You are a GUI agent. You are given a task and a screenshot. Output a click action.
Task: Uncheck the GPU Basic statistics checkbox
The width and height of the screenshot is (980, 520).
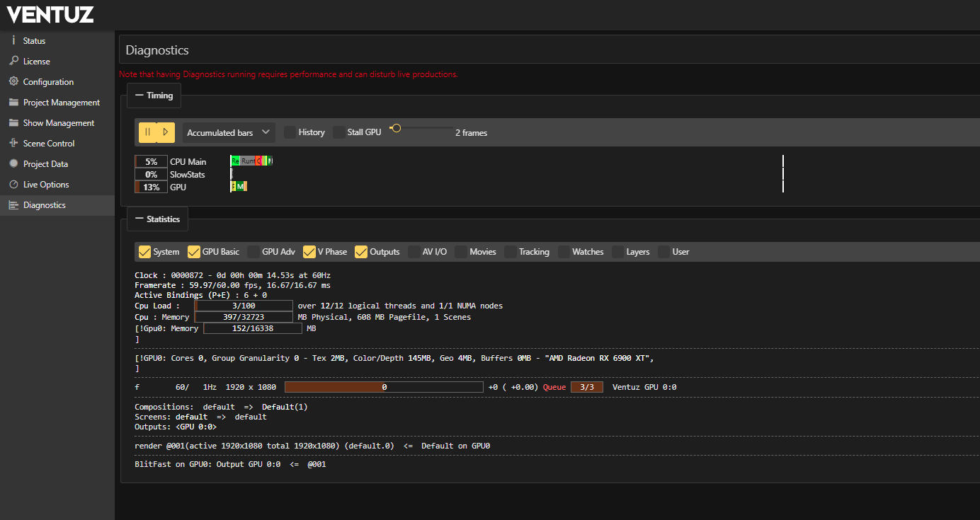tap(194, 252)
